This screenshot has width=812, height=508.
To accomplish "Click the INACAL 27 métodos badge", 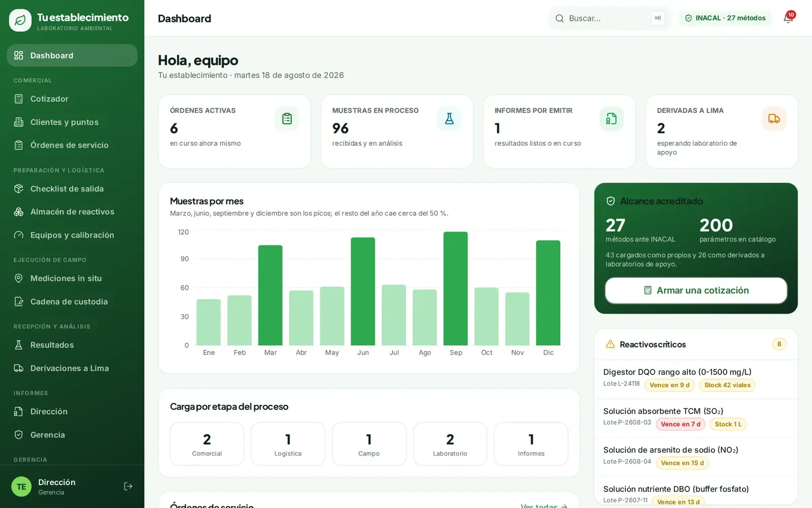I will [725, 18].
